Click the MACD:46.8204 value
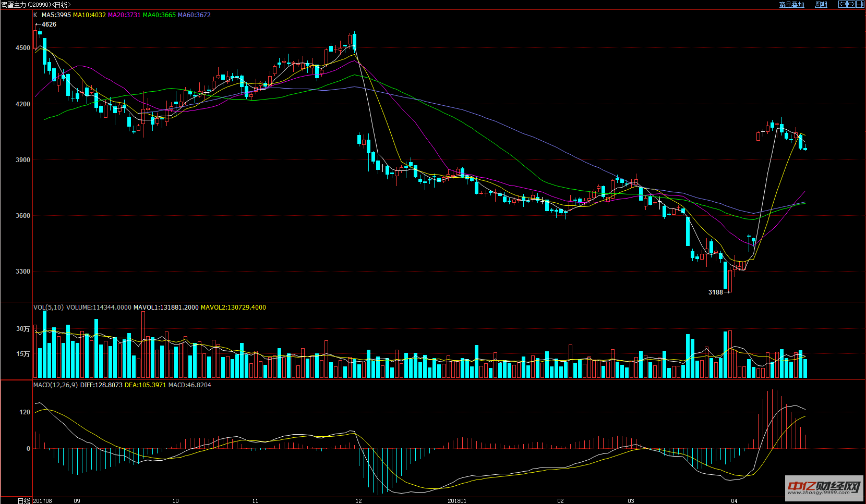Image resolution: width=866 pixels, height=504 pixels. coord(189,385)
